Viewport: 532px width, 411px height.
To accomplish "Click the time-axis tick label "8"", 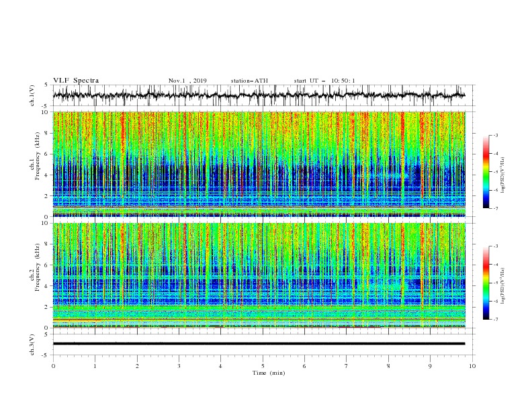I will tap(388, 366).
